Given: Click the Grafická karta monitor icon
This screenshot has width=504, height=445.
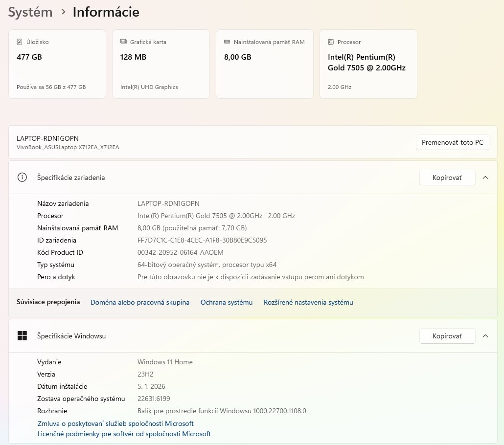Looking at the screenshot, I should [123, 42].
